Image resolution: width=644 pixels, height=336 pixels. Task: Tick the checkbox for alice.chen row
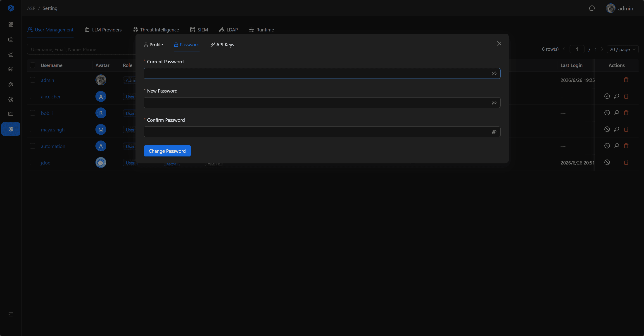pyautogui.click(x=33, y=96)
